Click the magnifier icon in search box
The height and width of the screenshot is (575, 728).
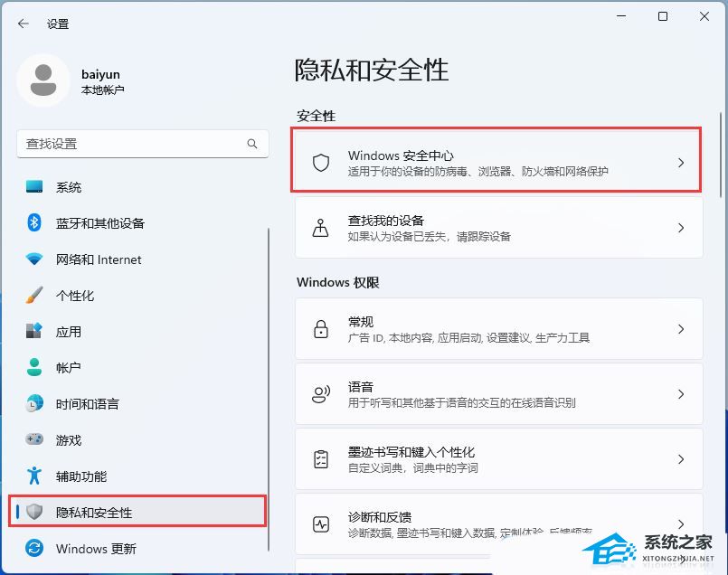tap(252, 144)
